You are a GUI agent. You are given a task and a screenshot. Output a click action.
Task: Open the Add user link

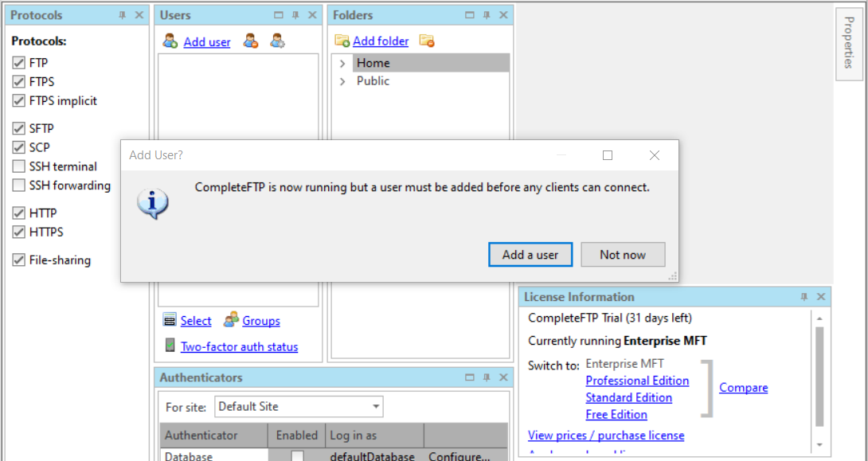pyautogui.click(x=207, y=41)
